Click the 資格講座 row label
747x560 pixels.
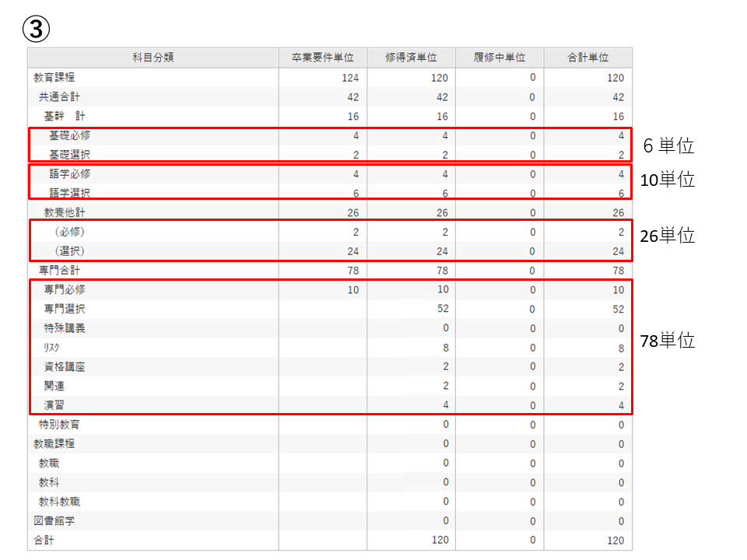[x=65, y=367]
